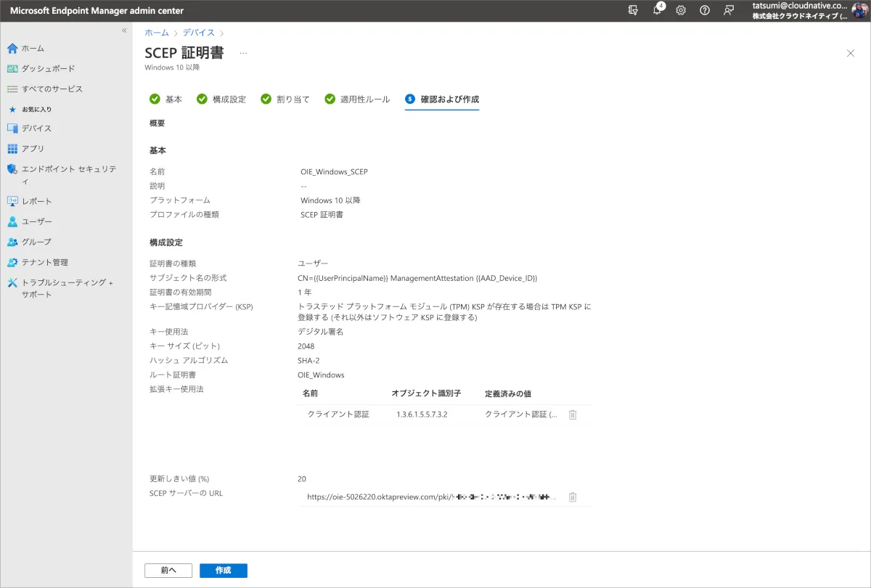Click the user account avatar
This screenshot has height=588, width=871.
[859, 11]
